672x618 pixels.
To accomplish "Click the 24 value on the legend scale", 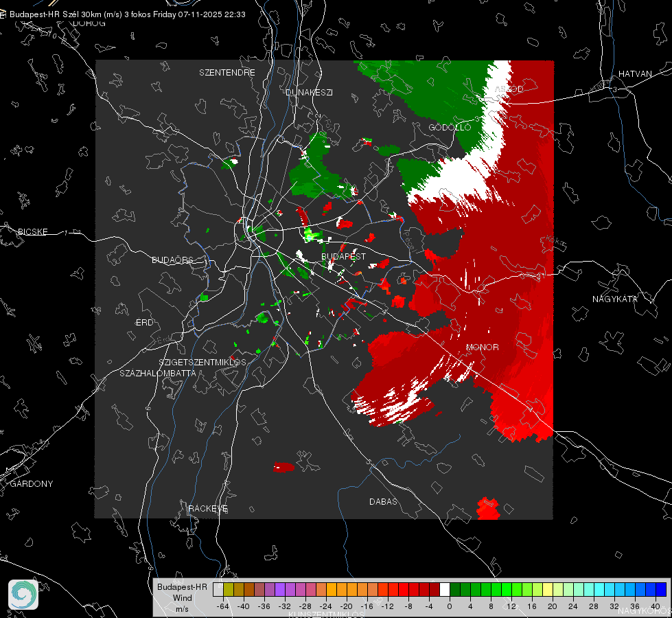I will (573, 606).
